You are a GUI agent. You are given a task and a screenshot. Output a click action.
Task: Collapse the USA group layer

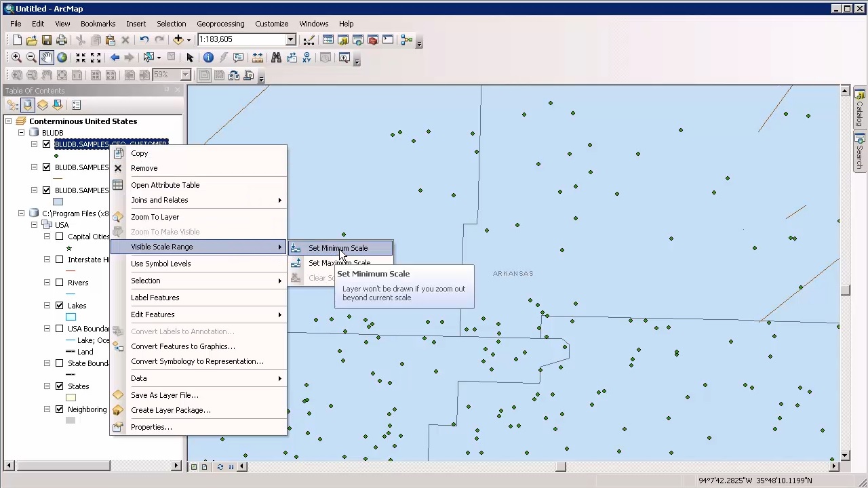pyautogui.click(x=34, y=225)
